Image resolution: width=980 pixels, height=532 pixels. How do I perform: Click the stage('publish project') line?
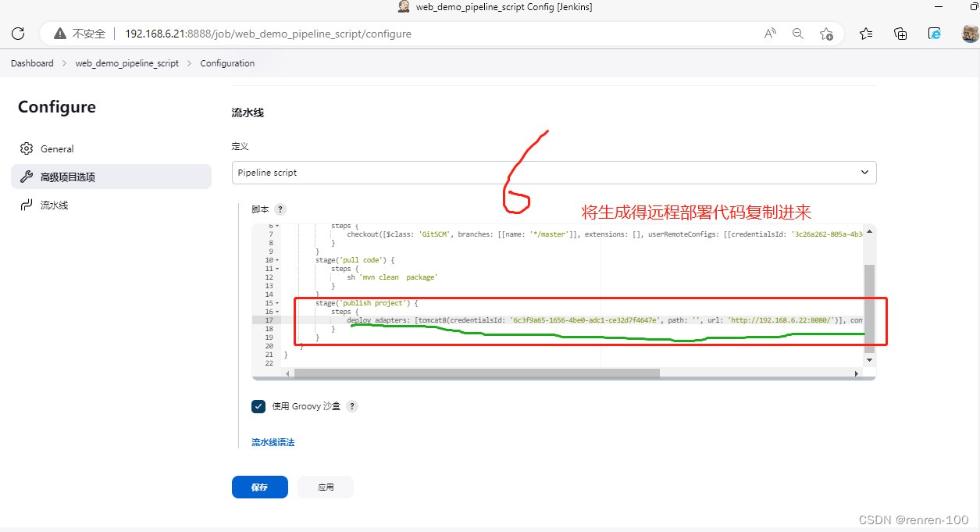pyautogui.click(x=367, y=302)
